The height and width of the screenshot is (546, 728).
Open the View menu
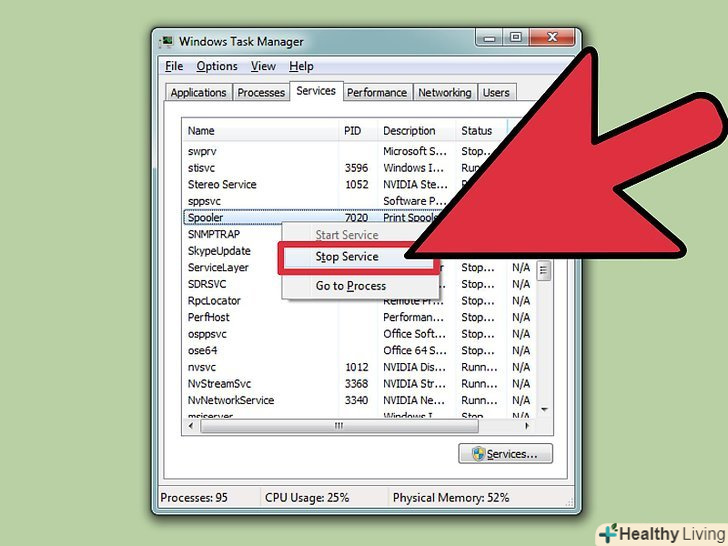[x=263, y=66]
